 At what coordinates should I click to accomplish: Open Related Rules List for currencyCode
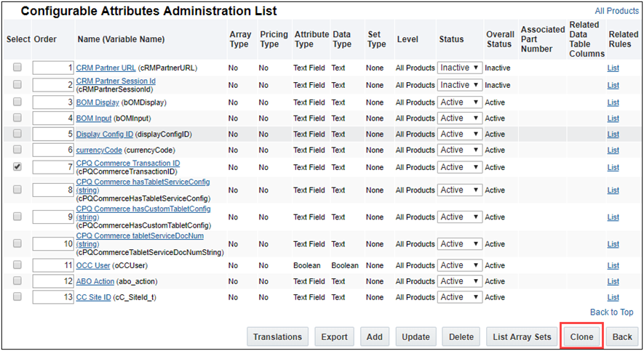pyautogui.click(x=613, y=150)
